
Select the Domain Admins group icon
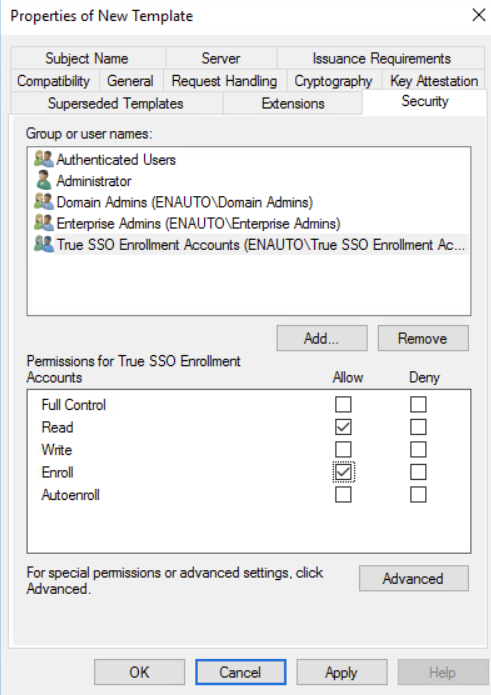click(44, 202)
